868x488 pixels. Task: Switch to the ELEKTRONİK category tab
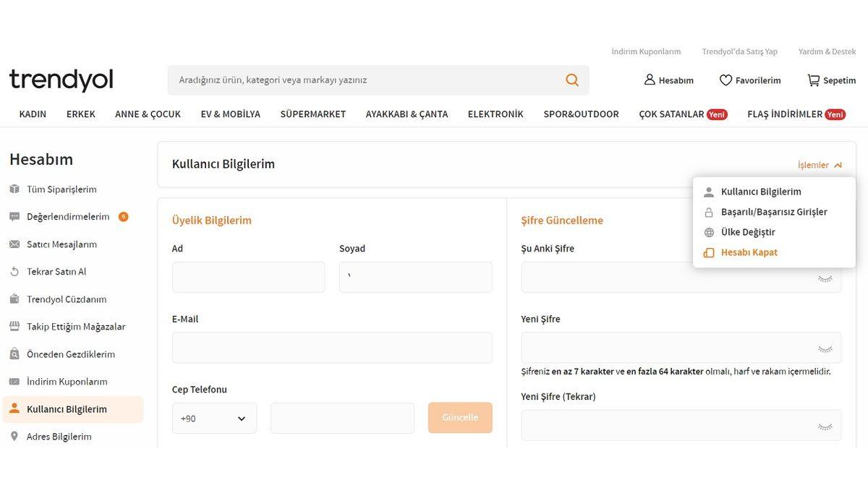pyautogui.click(x=495, y=114)
